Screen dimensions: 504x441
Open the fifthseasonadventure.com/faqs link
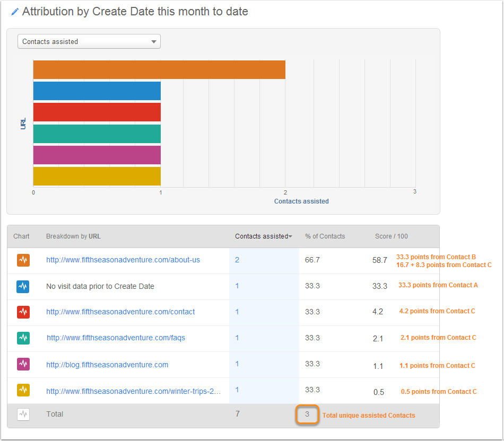(116, 338)
